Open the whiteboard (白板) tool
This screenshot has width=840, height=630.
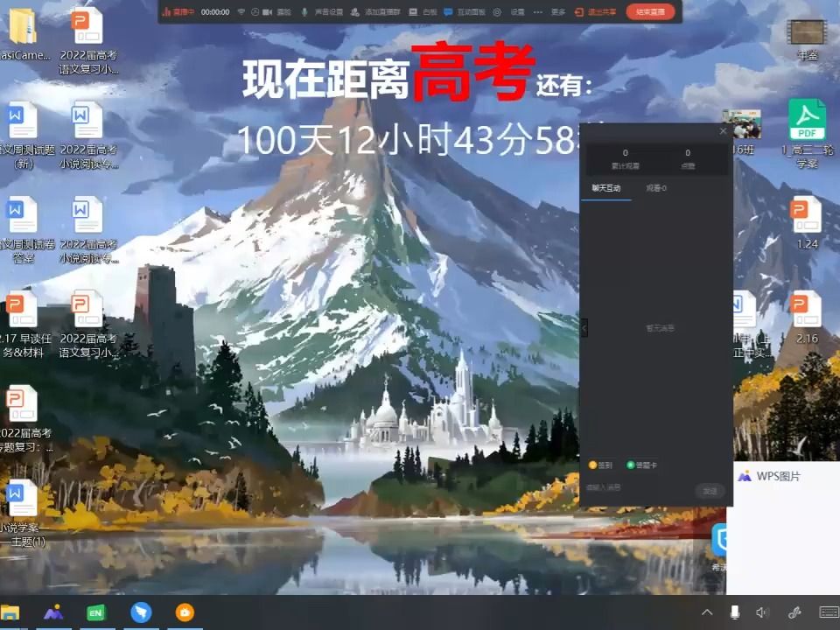[425, 12]
